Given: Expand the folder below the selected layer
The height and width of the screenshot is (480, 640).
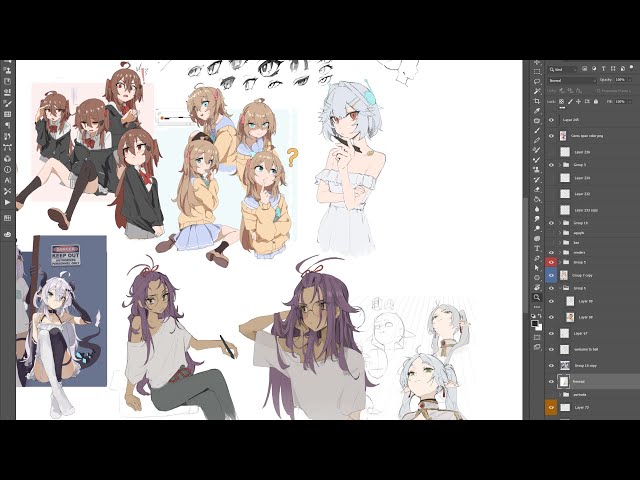Looking at the screenshot, I should (560, 395).
